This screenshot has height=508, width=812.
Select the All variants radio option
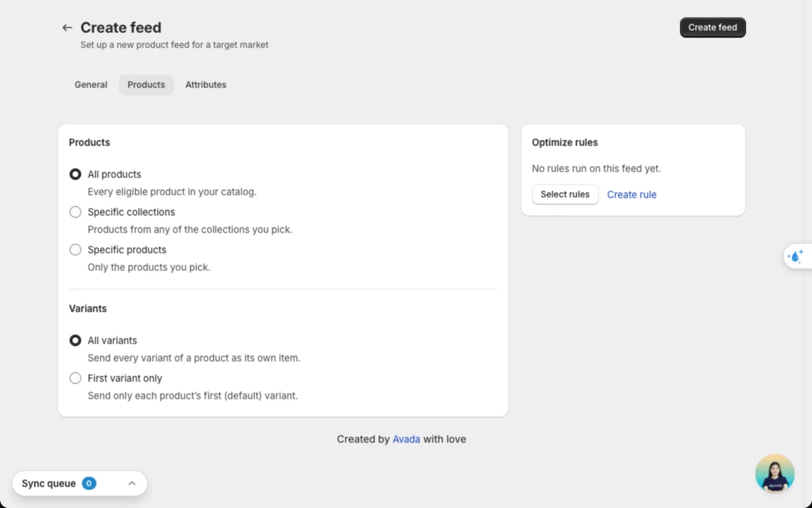click(75, 340)
